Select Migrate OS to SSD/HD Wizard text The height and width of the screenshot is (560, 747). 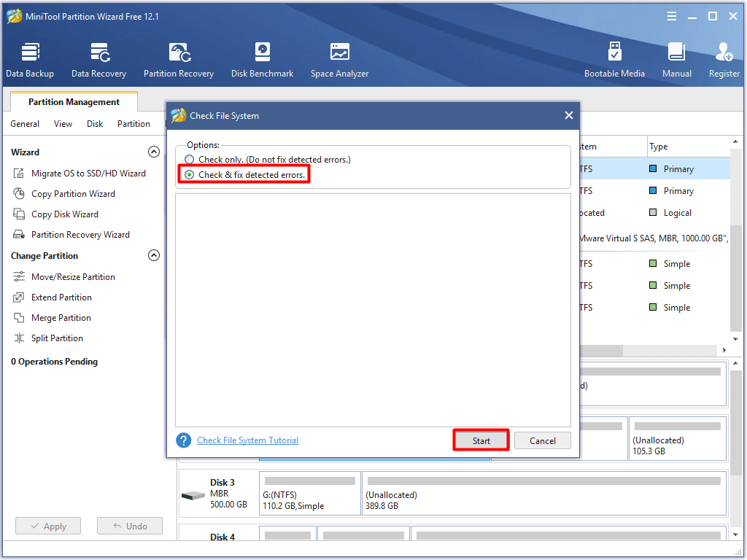[x=88, y=174]
